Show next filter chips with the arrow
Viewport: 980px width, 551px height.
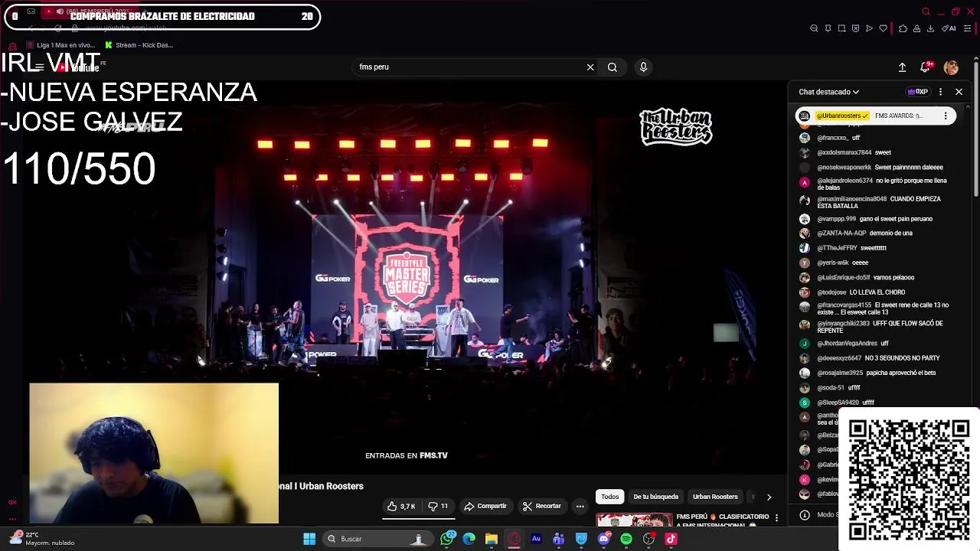click(769, 497)
